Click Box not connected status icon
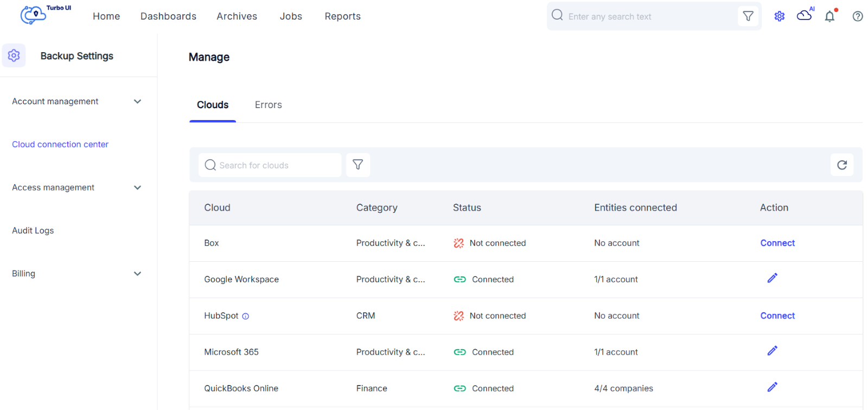Viewport: 868px width, 410px height. 459,243
